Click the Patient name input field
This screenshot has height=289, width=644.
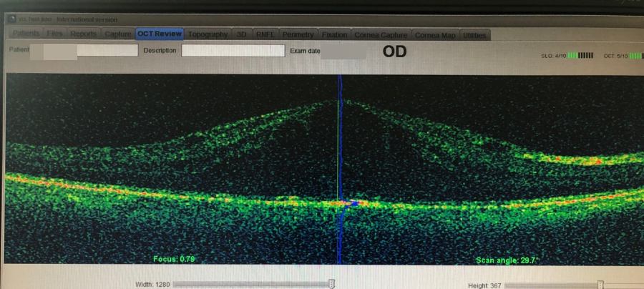(107, 51)
